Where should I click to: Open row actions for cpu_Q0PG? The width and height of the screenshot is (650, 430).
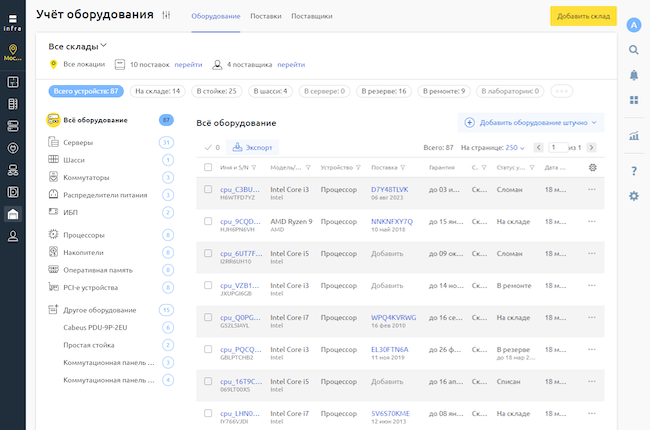tap(592, 317)
